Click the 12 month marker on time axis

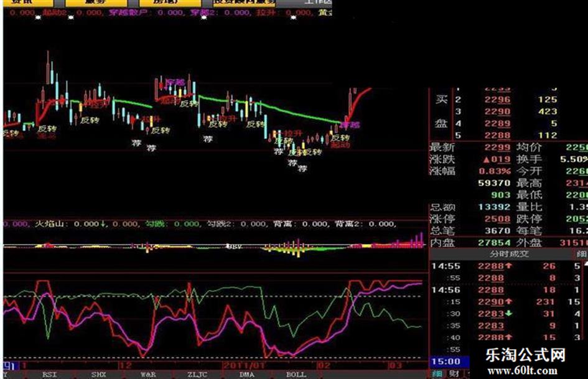coord(126,365)
